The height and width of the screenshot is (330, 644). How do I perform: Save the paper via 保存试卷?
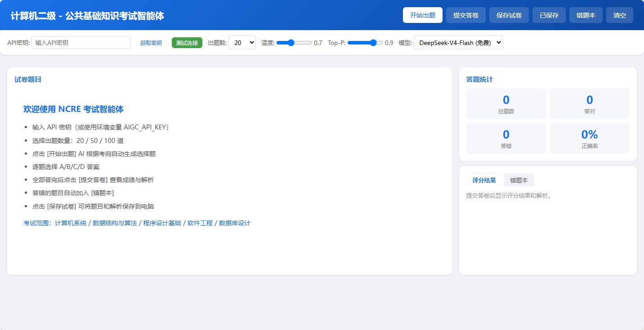pos(509,15)
